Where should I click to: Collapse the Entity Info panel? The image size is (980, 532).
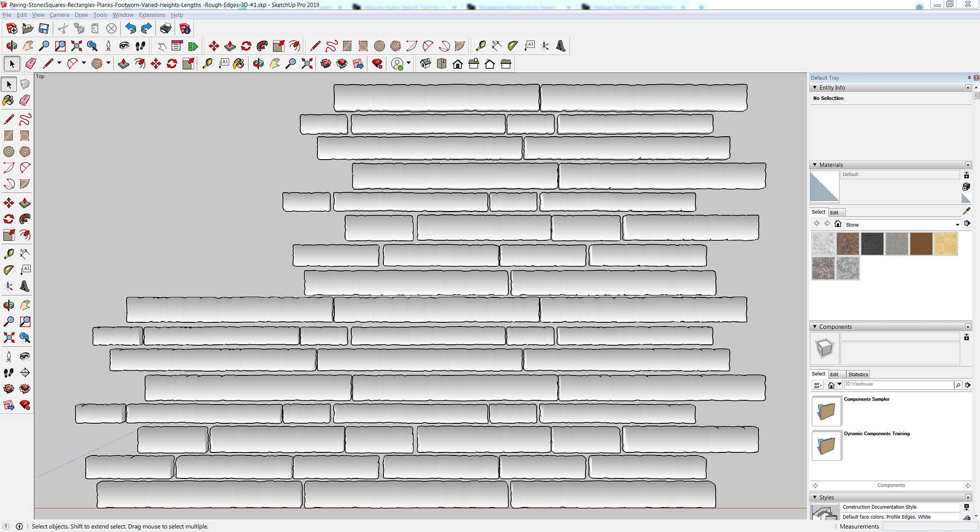click(x=815, y=88)
